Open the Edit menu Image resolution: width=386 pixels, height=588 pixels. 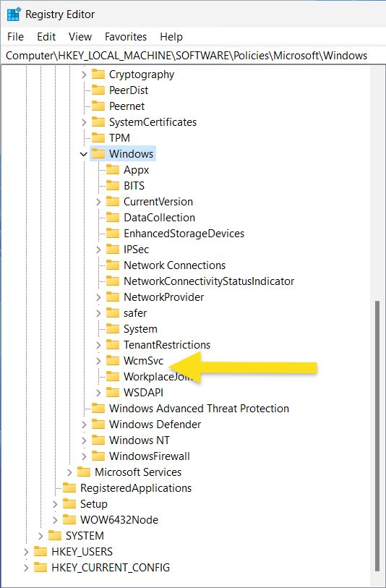point(46,37)
